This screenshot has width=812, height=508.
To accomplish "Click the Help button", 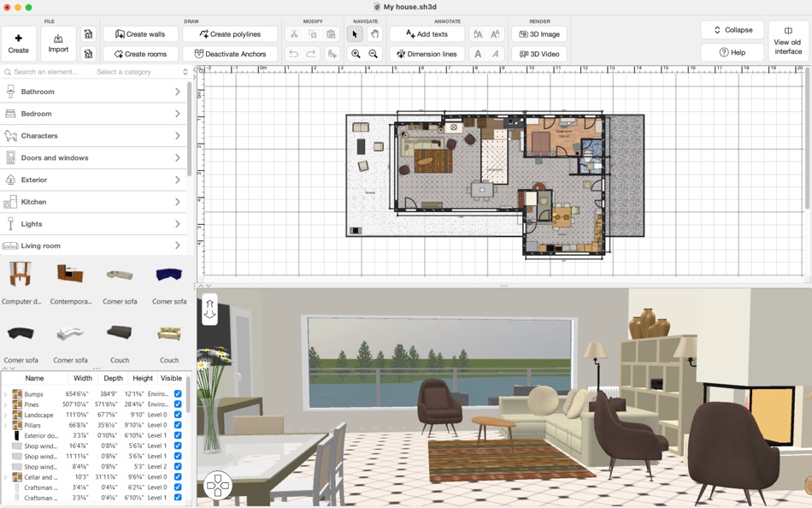I will pyautogui.click(x=731, y=52).
